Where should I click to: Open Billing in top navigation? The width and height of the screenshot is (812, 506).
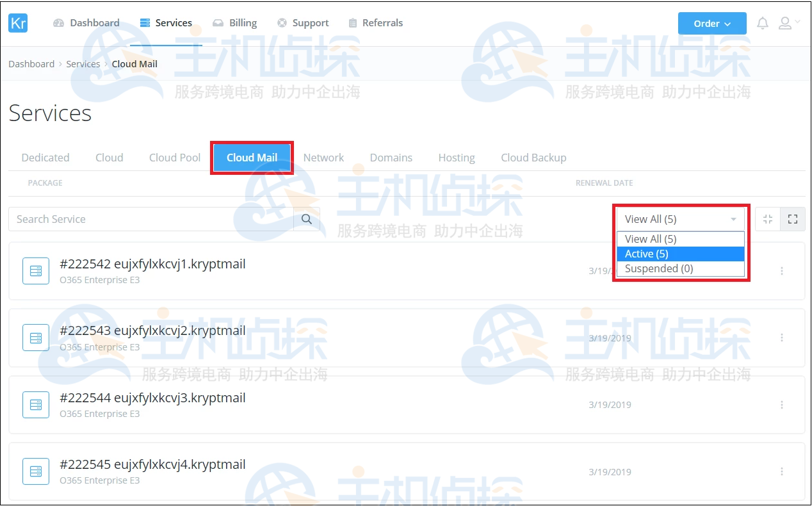234,23
